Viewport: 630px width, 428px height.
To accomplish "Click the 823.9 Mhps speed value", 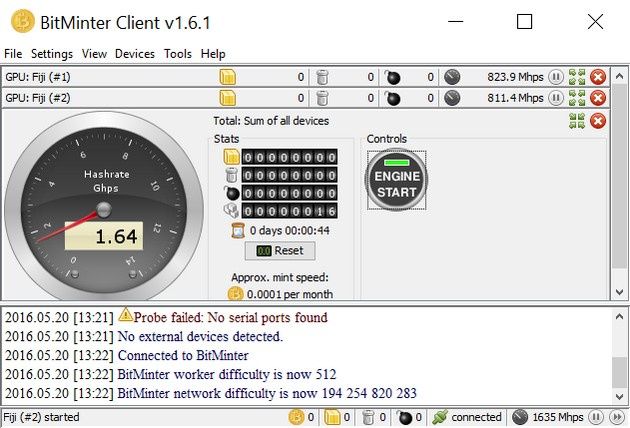I will click(515, 77).
